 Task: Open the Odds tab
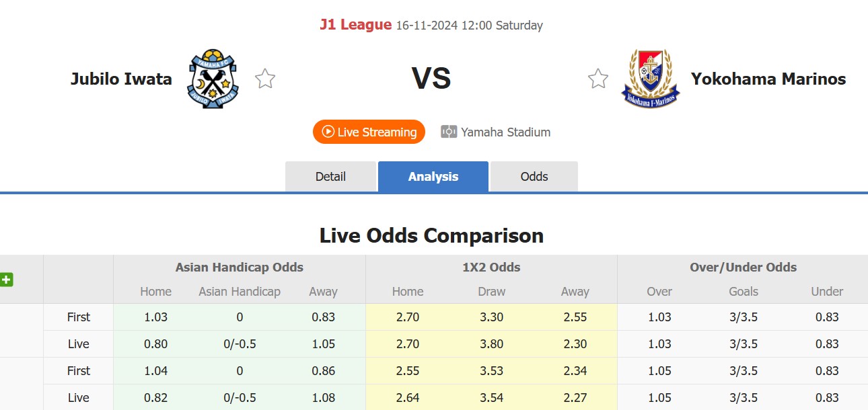(534, 176)
